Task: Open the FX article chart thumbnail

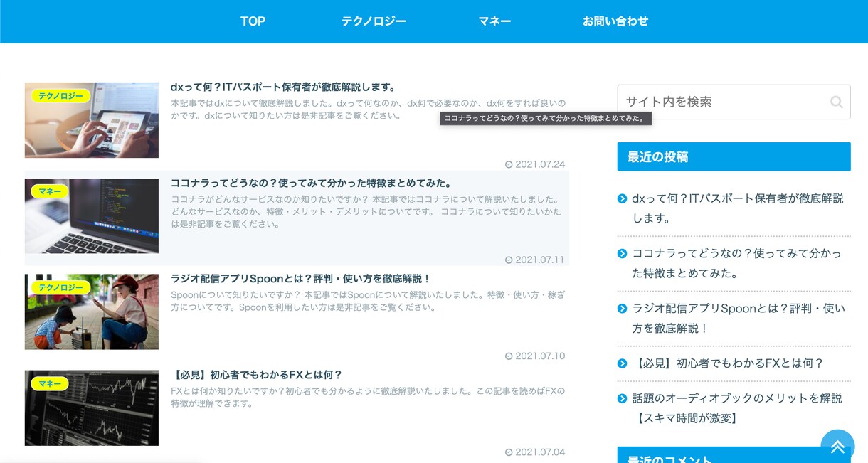Action: 92,408
